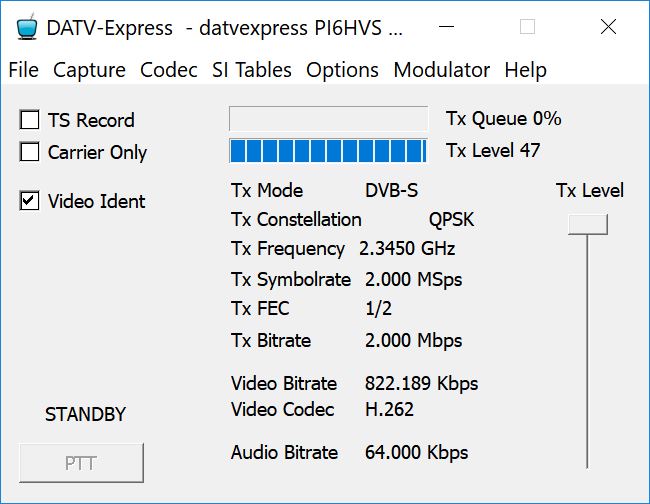Open the Modulator menu

441,70
